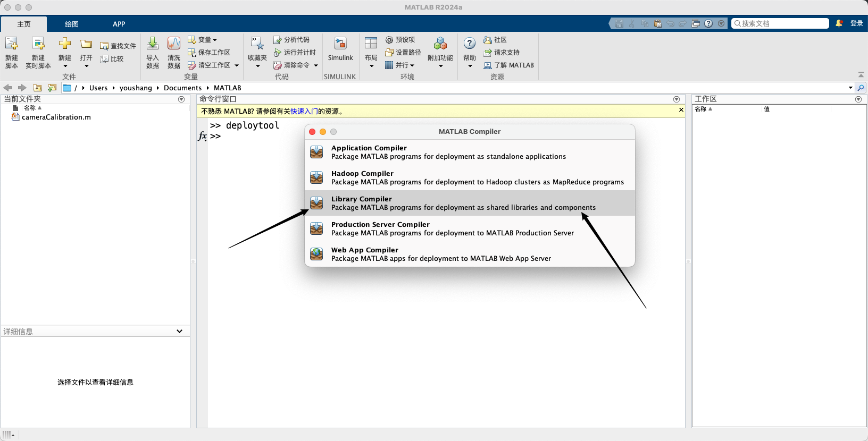The image size is (868, 441).
Task: Click the 快速入门 link
Action: (x=304, y=111)
